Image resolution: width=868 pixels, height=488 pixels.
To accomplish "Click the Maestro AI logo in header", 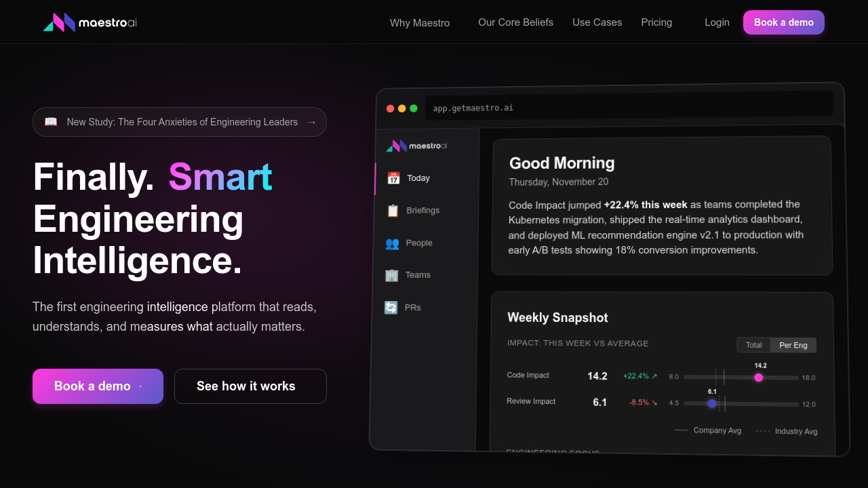I will [90, 22].
